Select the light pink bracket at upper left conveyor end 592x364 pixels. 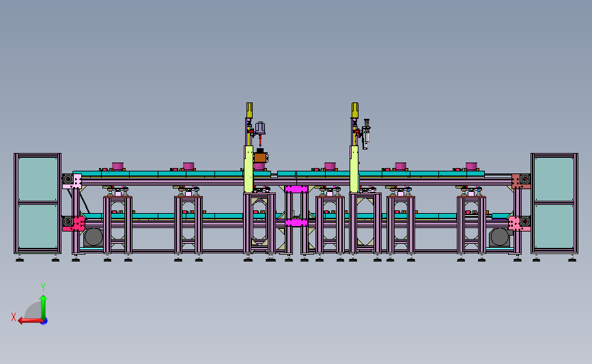[x=77, y=181]
